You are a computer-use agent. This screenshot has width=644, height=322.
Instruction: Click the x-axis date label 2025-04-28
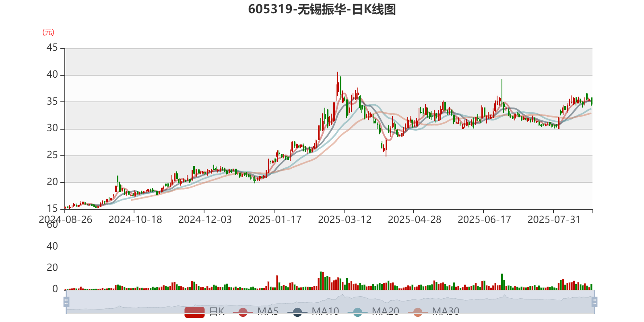(415, 220)
